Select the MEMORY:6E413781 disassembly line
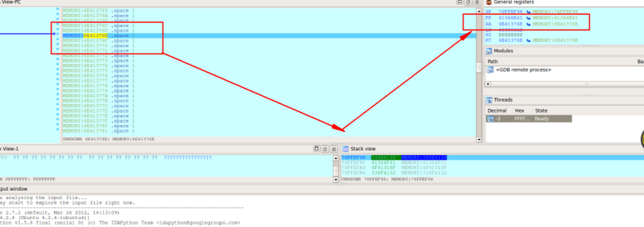The height and width of the screenshot is (227, 644). [98, 131]
